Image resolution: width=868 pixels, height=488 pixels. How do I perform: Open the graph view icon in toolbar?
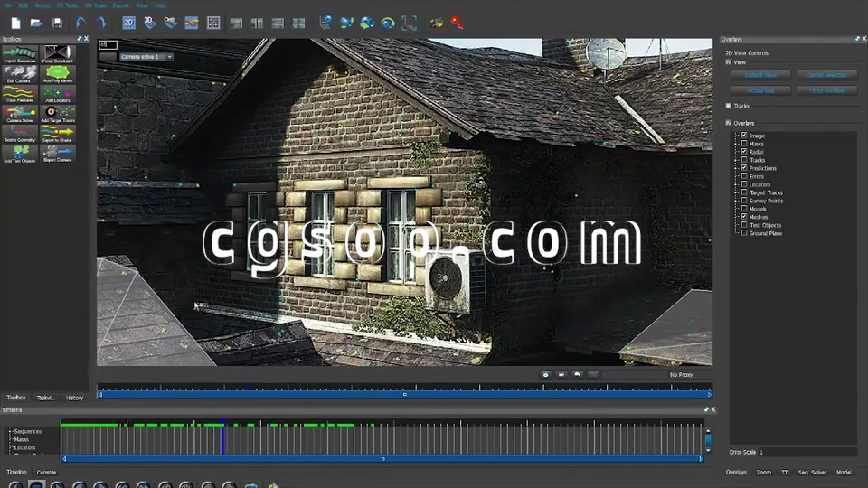(192, 23)
